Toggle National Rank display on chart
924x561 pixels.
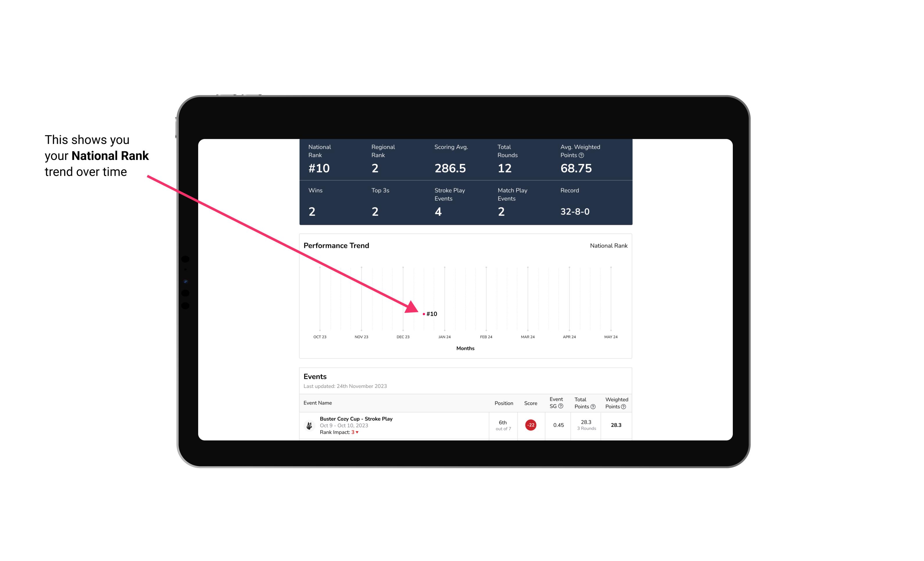[x=607, y=245]
